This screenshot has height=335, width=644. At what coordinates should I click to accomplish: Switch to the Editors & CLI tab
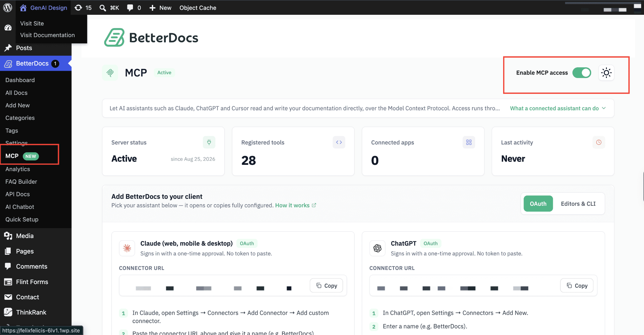578,204
